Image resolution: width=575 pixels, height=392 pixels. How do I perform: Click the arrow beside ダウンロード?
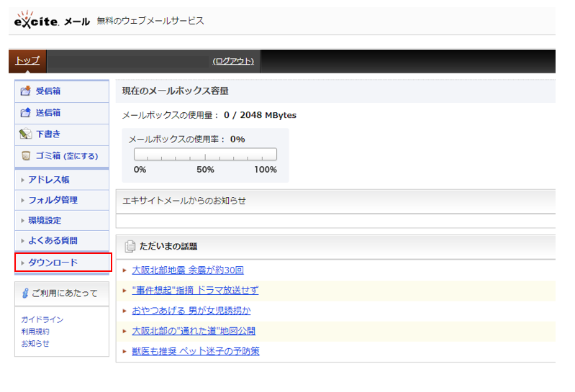click(23, 263)
